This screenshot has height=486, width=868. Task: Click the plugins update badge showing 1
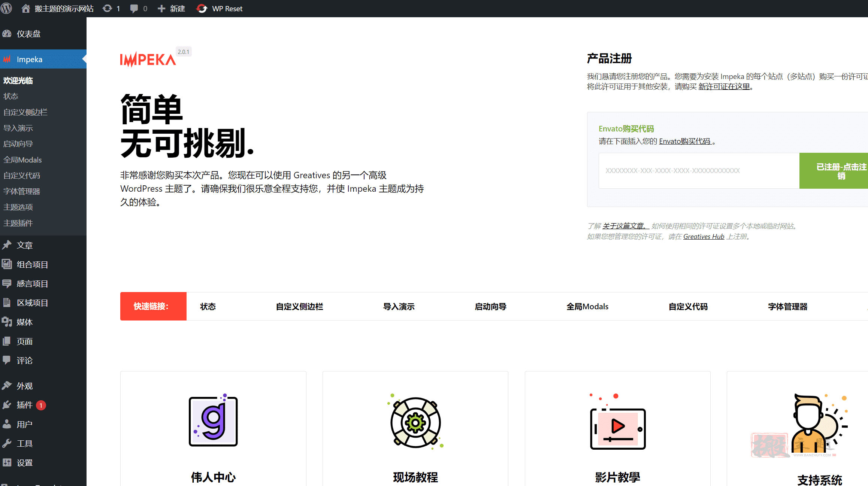(41, 405)
